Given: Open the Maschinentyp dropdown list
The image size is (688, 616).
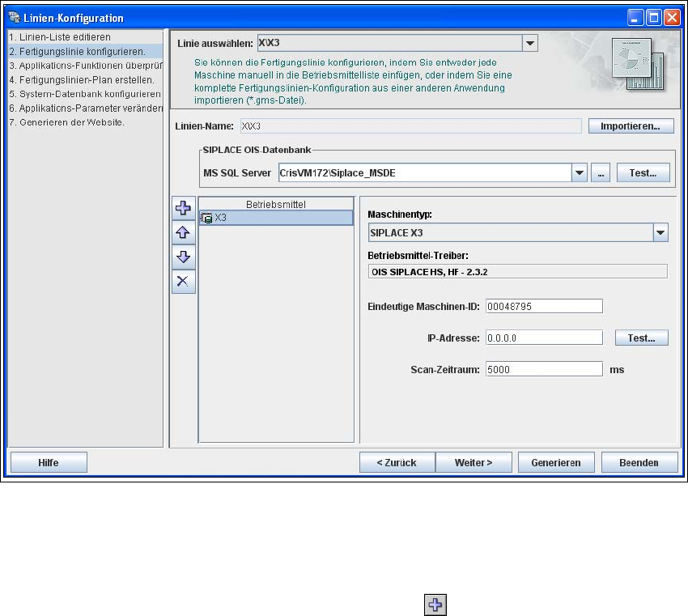Looking at the screenshot, I should pos(660,233).
